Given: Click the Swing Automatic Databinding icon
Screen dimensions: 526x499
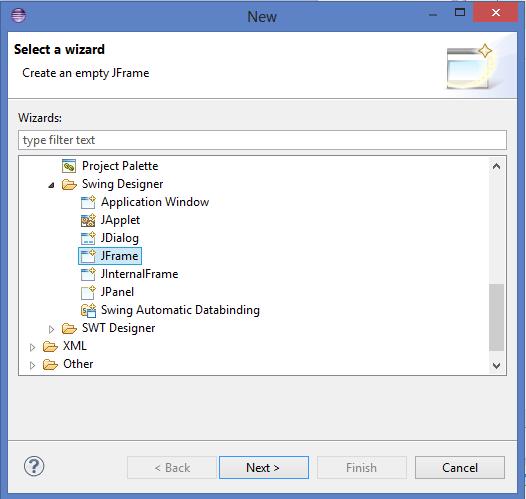Looking at the screenshot, I should (88, 310).
